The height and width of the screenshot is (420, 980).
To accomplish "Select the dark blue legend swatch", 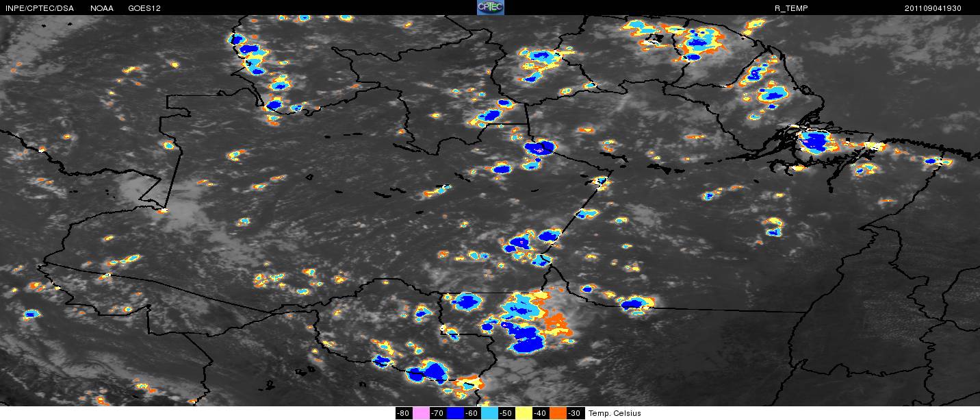I will click(x=455, y=413).
